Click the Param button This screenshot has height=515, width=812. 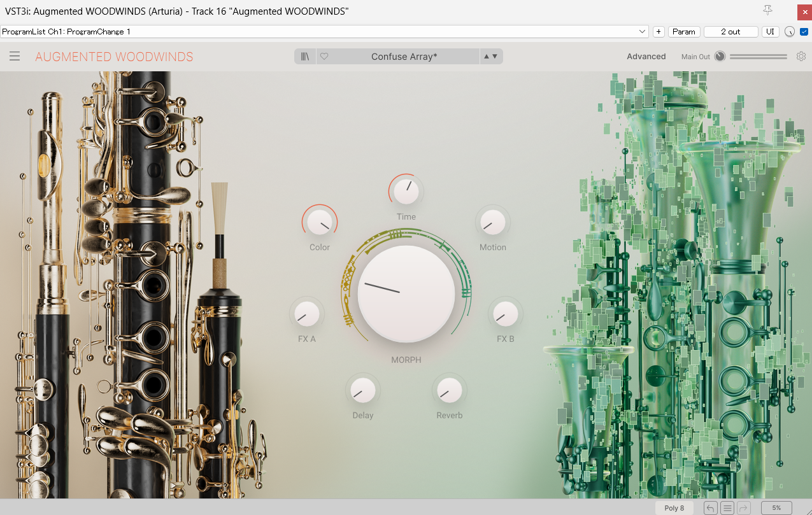tap(684, 32)
